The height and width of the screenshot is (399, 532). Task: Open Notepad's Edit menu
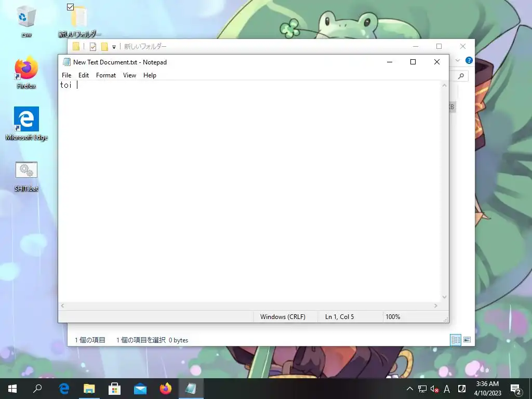pyautogui.click(x=84, y=75)
